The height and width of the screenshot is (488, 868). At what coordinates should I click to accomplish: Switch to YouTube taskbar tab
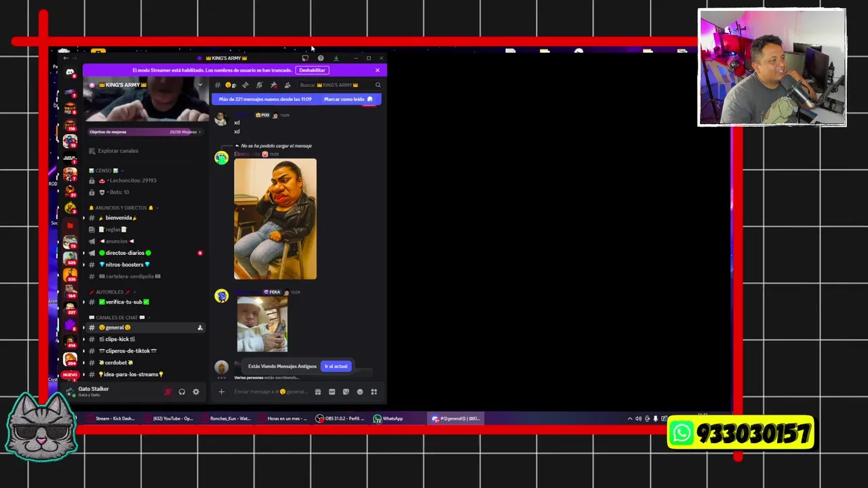[169, 418]
